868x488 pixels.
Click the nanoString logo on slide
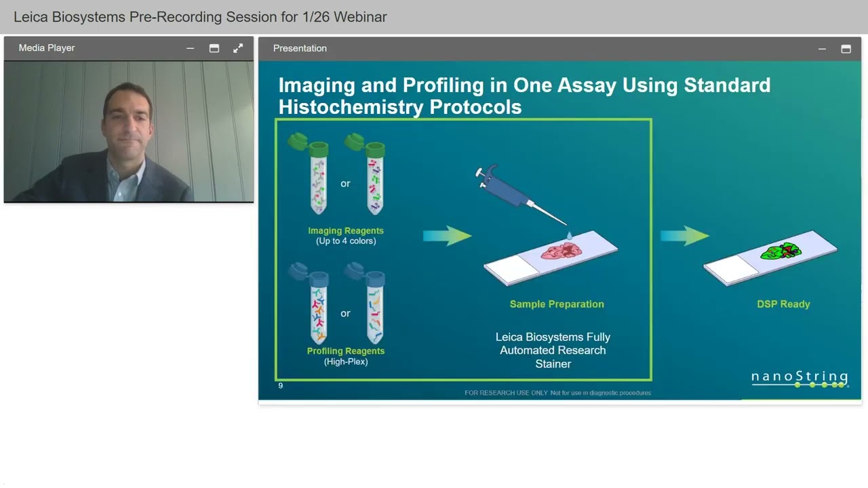click(x=800, y=378)
